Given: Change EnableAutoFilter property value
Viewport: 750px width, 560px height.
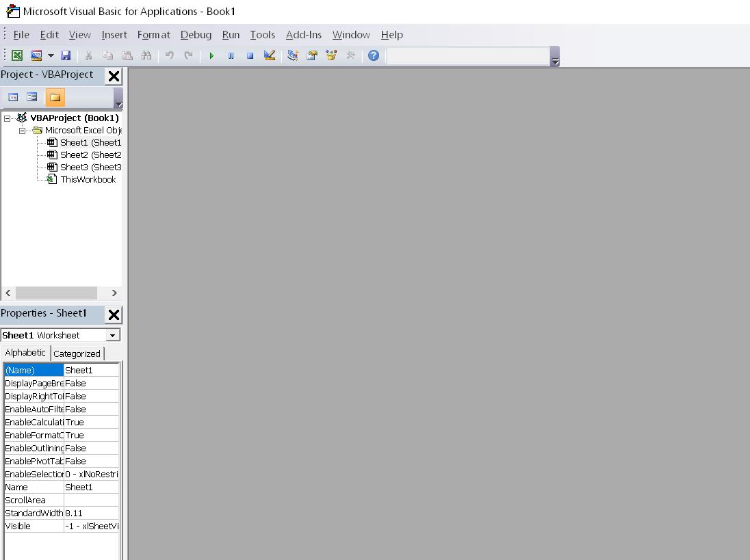Looking at the screenshot, I should pos(92,409).
